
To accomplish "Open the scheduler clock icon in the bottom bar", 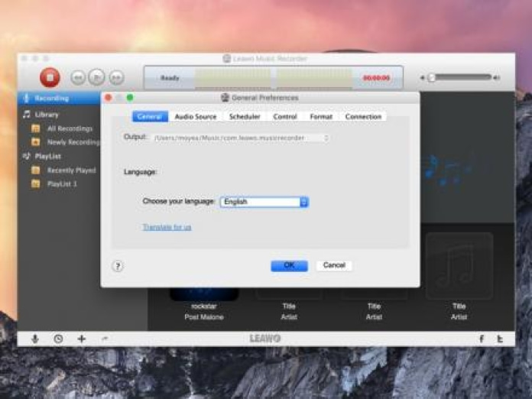I will [58, 339].
